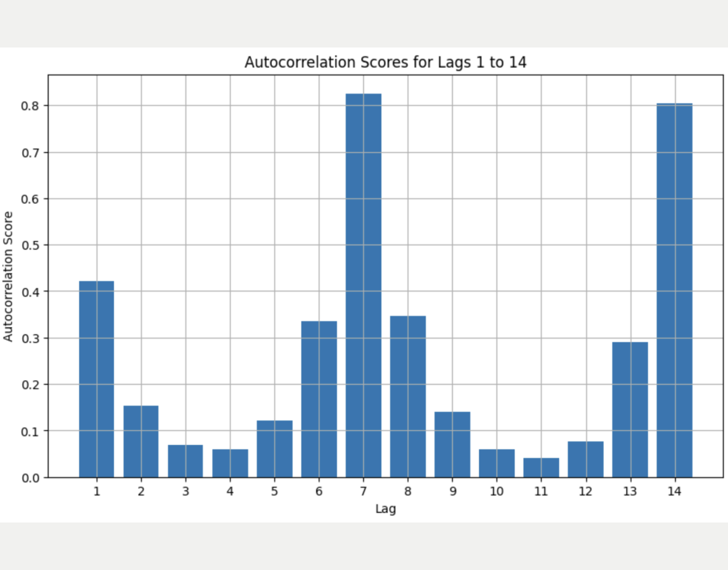Click the x-axis tick label 5
728x570 pixels.
click(274, 491)
